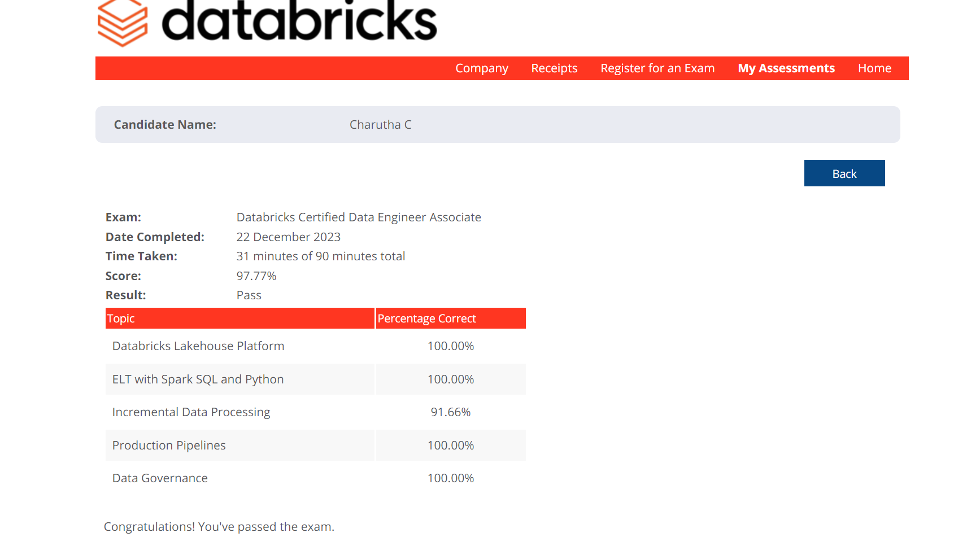This screenshot has height=537, width=980.
Task: Click 100.00% for Production Pipelines
Action: coord(451,446)
